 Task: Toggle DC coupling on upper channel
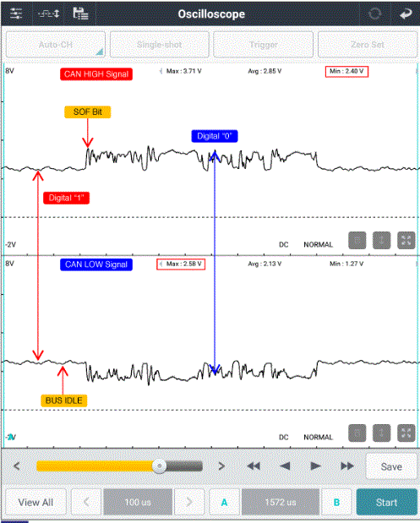point(284,244)
